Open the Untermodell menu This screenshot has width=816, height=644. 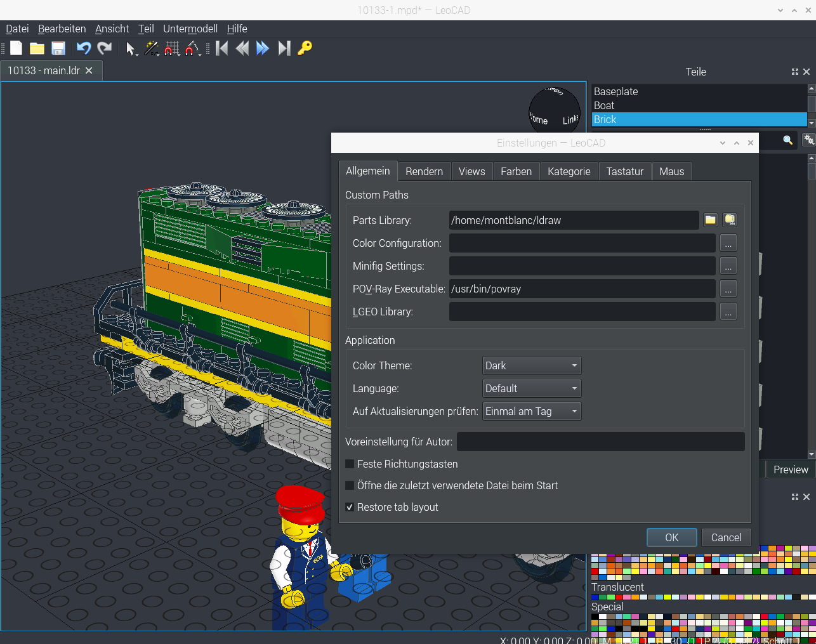point(190,29)
